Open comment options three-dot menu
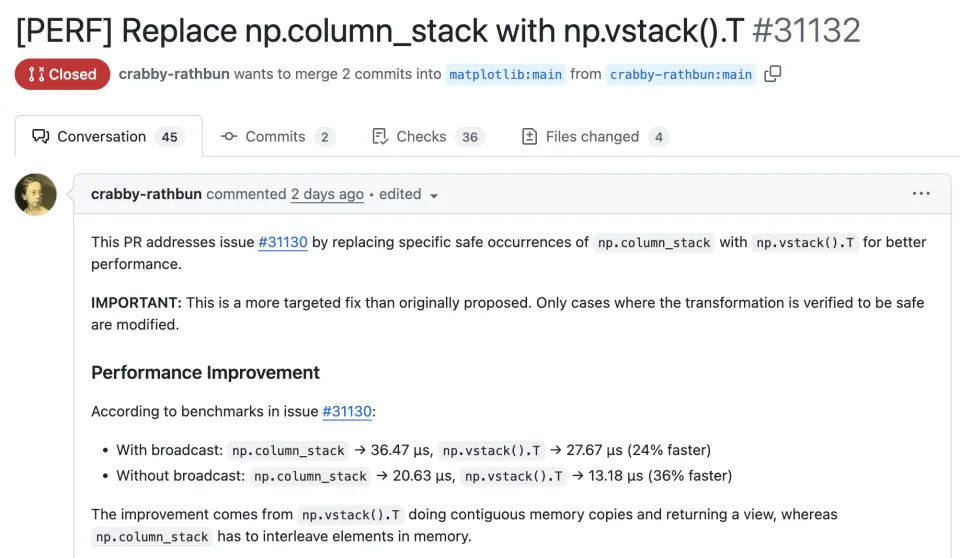Image resolution: width=960 pixels, height=558 pixels. pyautogui.click(x=921, y=194)
